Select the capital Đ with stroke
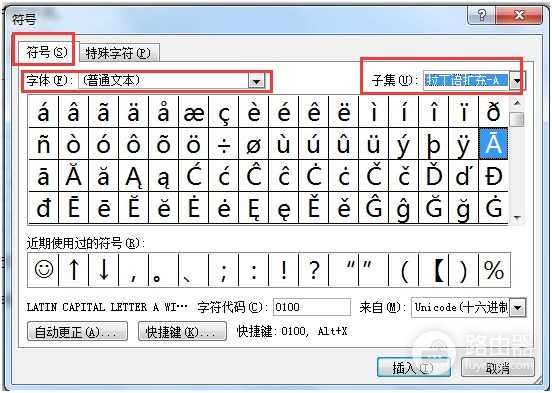This screenshot has width=552, height=393. 494,176
